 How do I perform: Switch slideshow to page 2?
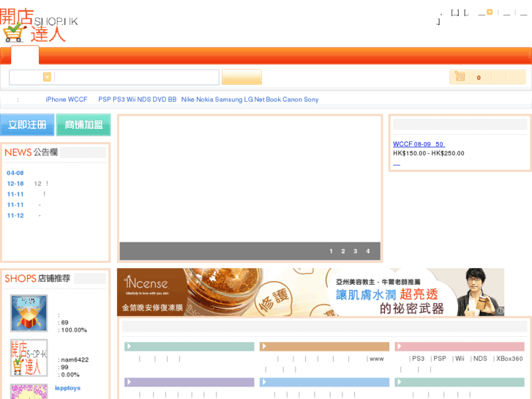343,251
